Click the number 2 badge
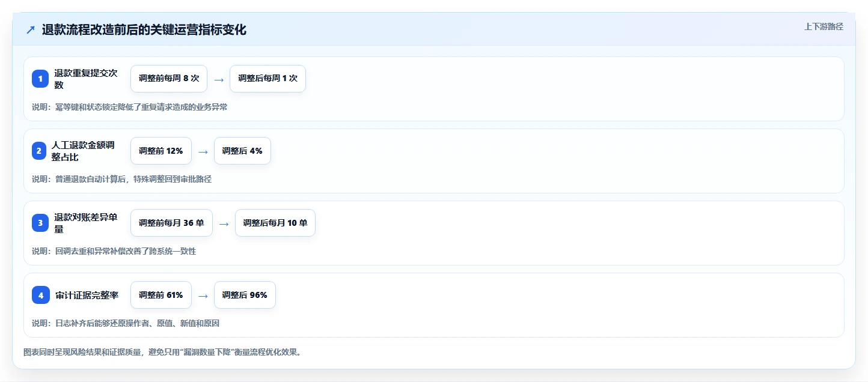 pyautogui.click(x=38, y=151)
